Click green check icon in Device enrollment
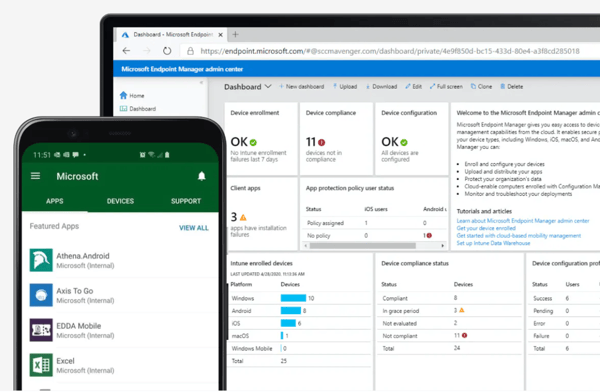Image resolution: width=600 pixels, height=392 pixels. click(x=253, y=142)
